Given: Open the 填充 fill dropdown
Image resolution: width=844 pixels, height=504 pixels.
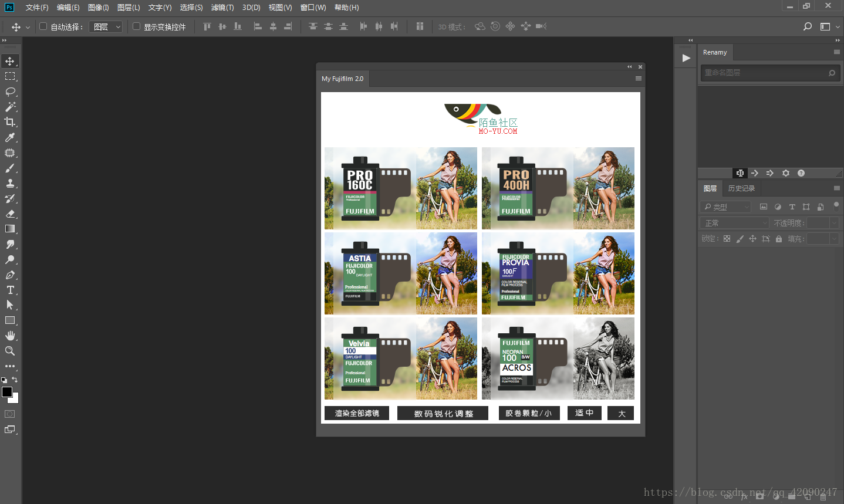Looking at the screenshot, I should point(834,239).
